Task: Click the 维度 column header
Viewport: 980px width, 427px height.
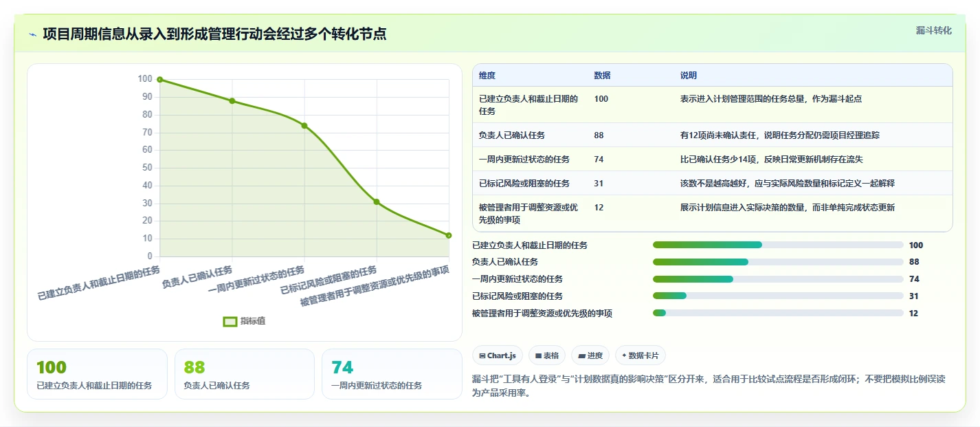Action: pyautogui.click(x=487, y=76)
